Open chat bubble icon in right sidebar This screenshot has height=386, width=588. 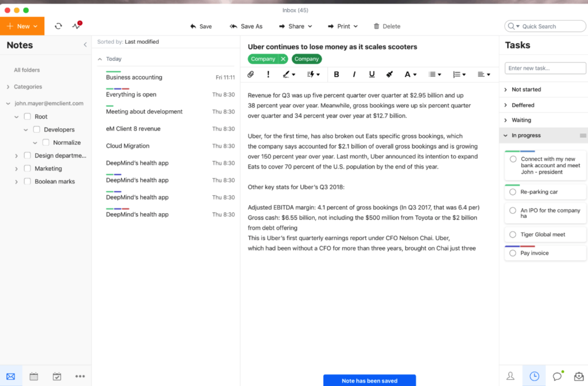(x=558, y=376)
